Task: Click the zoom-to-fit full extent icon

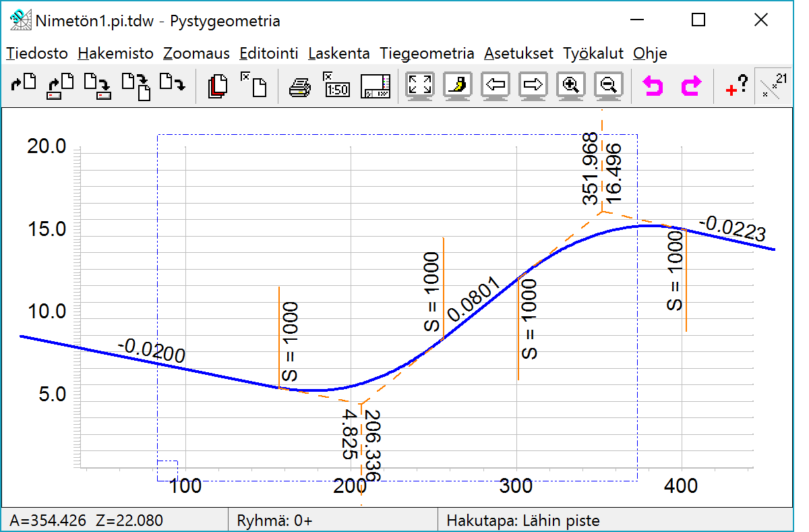Action: point(420,86)
